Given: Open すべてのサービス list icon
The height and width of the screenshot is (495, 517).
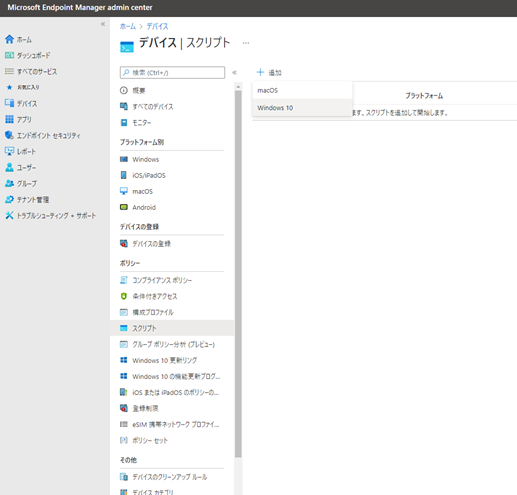Looking at the screenshot, I should (x=9, y=71).
